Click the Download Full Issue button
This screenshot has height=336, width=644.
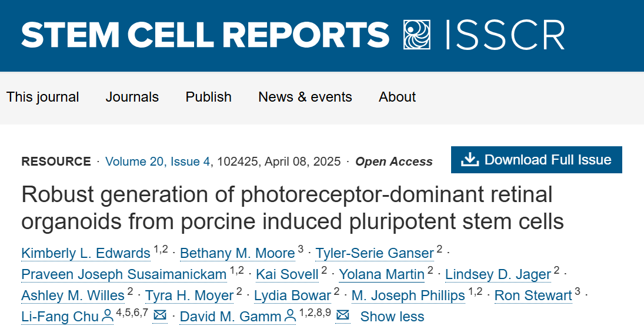[x=536, y=160]
